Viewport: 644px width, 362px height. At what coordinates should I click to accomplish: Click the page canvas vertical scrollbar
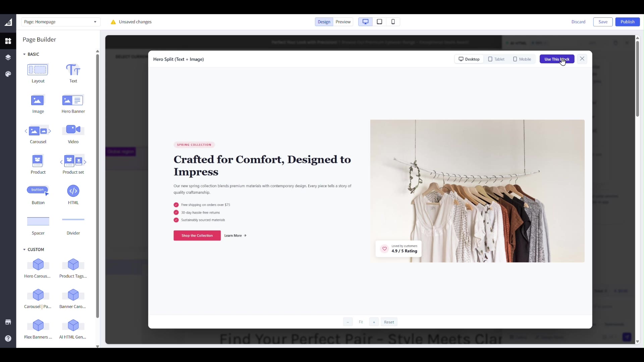[x=637, y=79]
